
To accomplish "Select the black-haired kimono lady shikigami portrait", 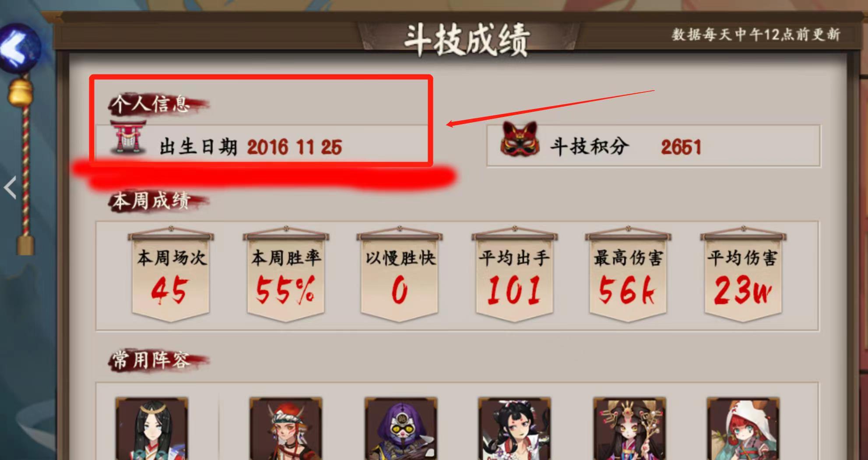I will coord(514,428).
